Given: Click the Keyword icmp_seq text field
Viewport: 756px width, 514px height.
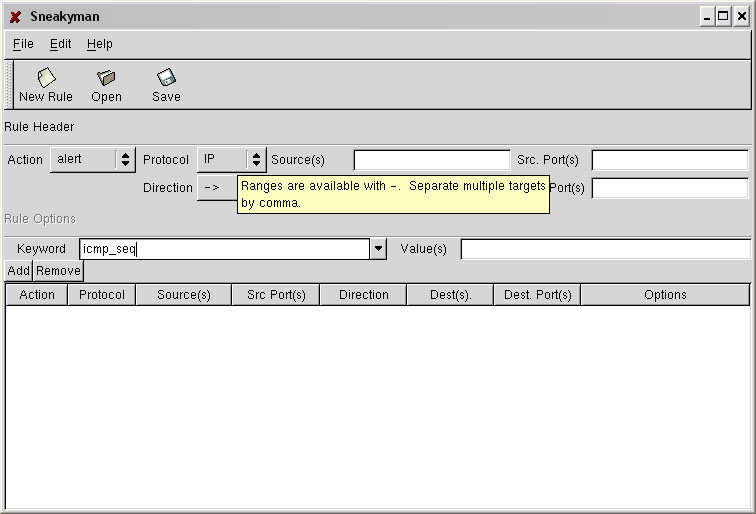Looking at the screenshot, I should click(x=224, y=249).
